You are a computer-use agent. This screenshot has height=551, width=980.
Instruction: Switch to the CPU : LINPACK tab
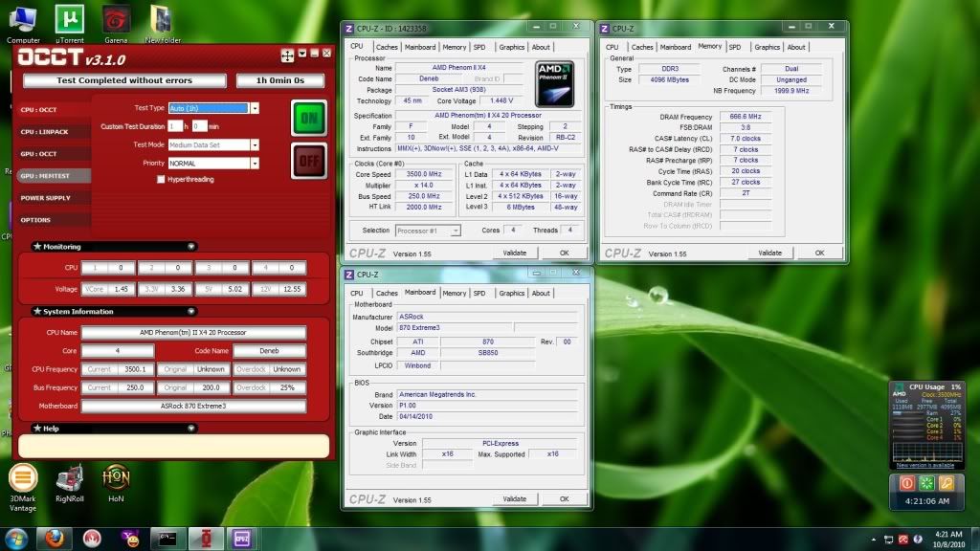(43, 131)
